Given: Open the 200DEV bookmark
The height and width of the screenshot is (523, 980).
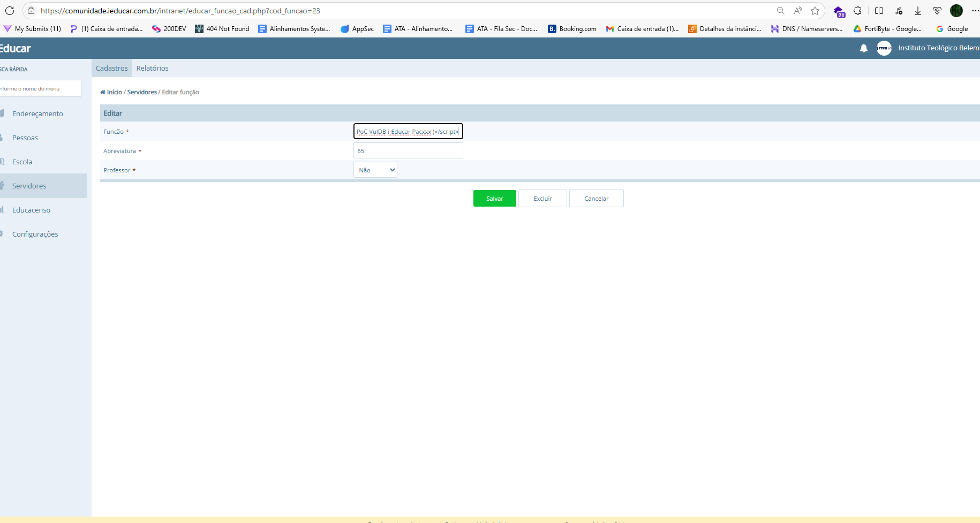Looking at the screenshot, I should click(169, 29).
